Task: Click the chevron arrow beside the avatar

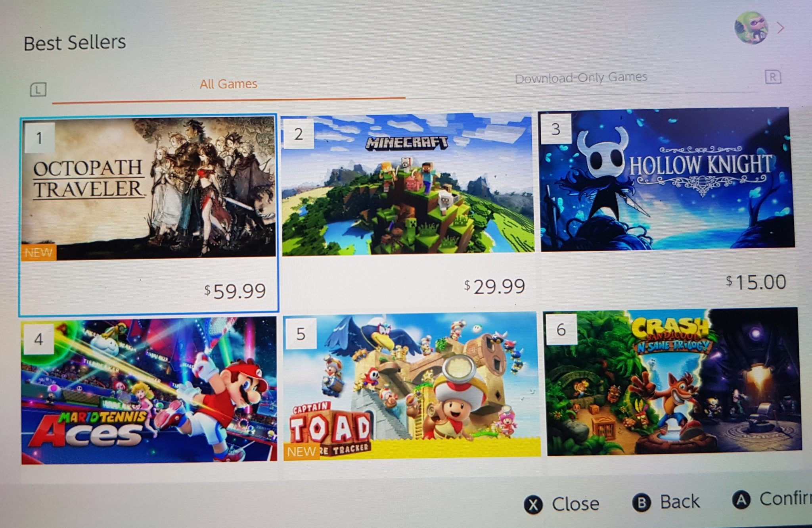Action: (781, 28)
